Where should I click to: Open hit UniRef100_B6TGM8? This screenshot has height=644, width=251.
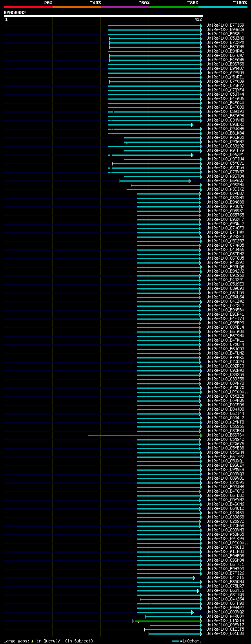[x=225, y=47]
